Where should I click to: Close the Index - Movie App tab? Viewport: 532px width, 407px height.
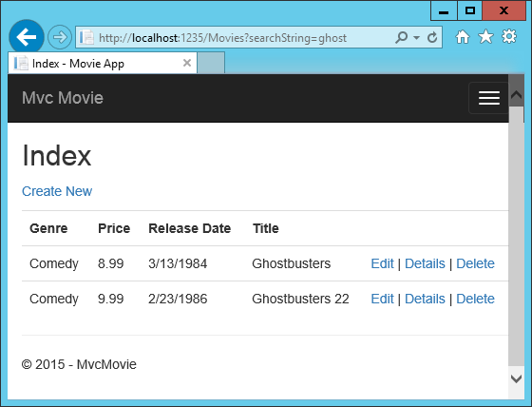tap(187, 63)
